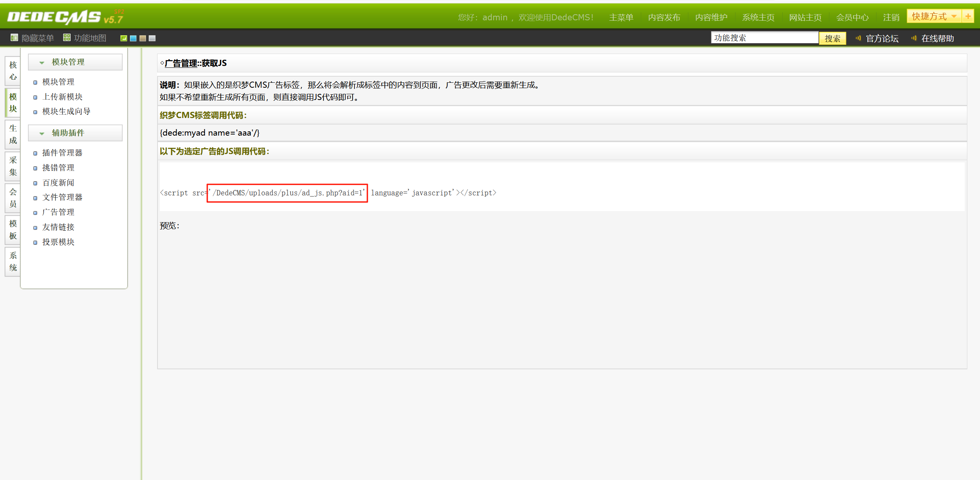Viewport: 980px width, 480px height.
Task: Open 上传新模块 in the sidebar
Action: (x=62, y=97)
